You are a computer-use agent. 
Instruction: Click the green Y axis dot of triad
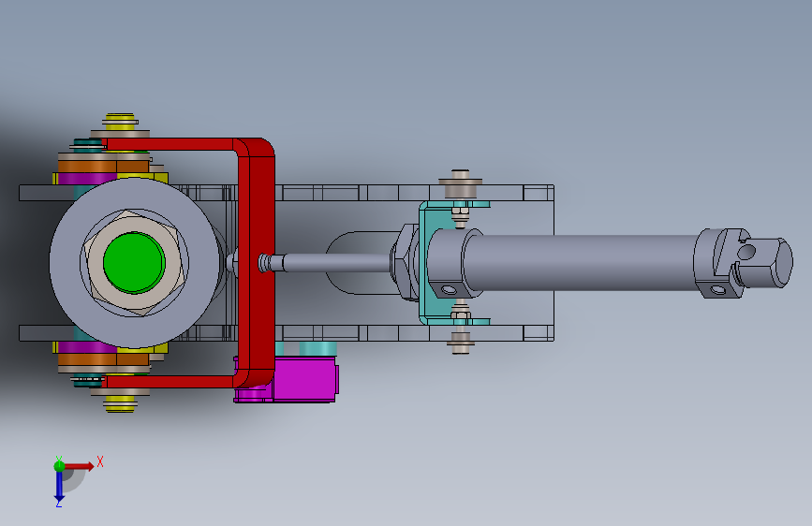pyautogui.click(x=59, y=466)
